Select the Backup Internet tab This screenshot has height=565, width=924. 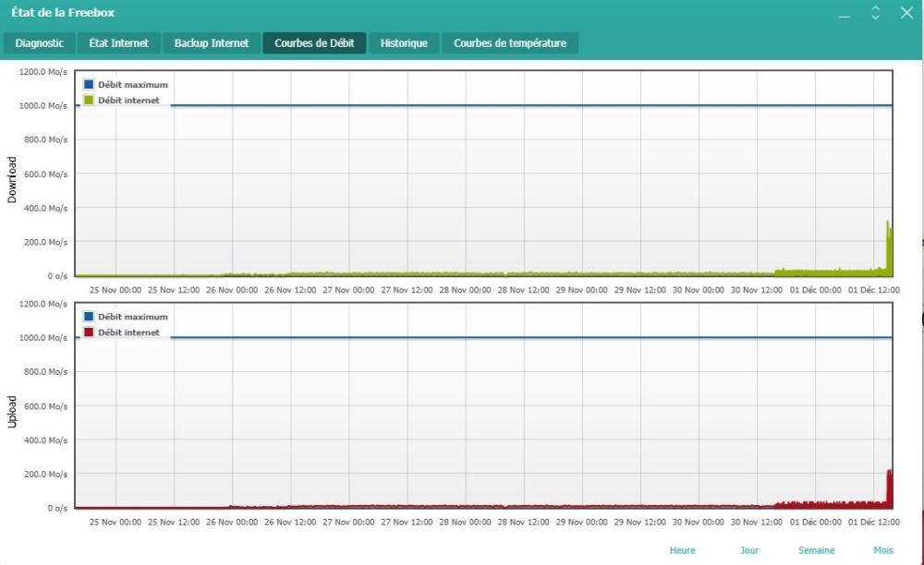click(x=212, y=43)
